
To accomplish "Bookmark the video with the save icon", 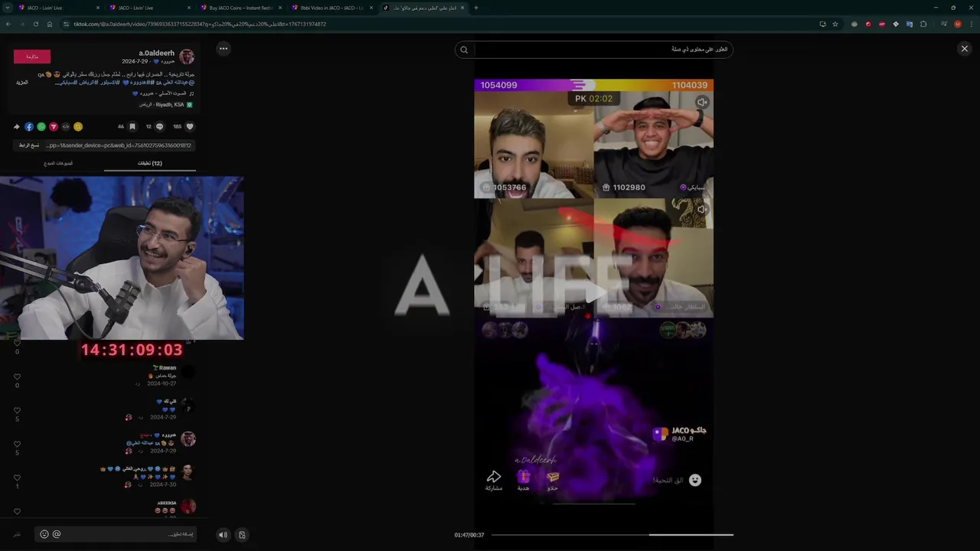I will point(132,126).
